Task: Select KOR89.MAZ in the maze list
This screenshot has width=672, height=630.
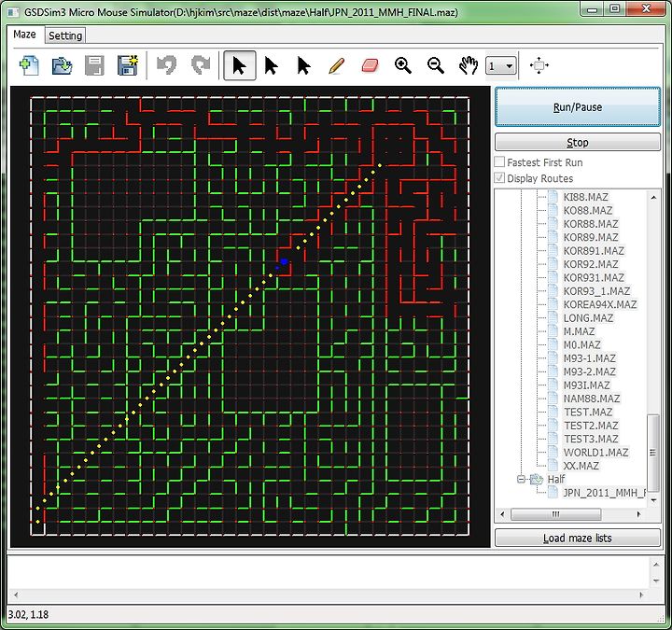Action: coord(591,237)
